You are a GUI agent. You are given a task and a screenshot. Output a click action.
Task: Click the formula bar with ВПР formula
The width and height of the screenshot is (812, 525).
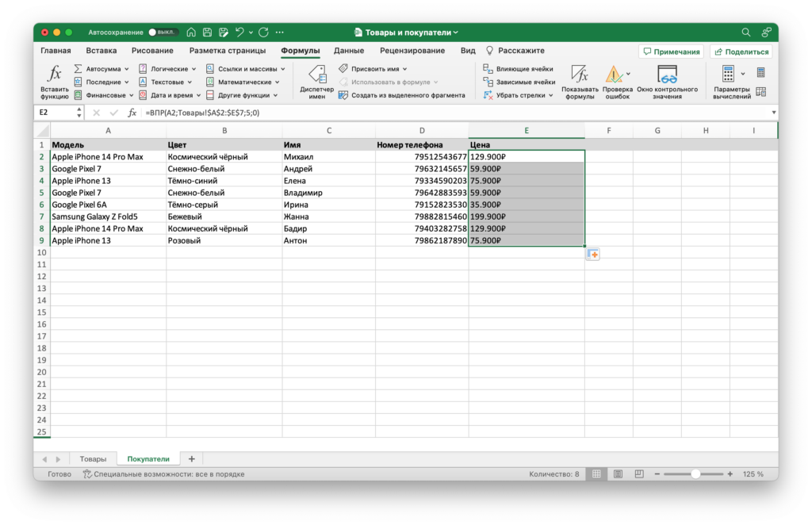(x=456, y=113)
